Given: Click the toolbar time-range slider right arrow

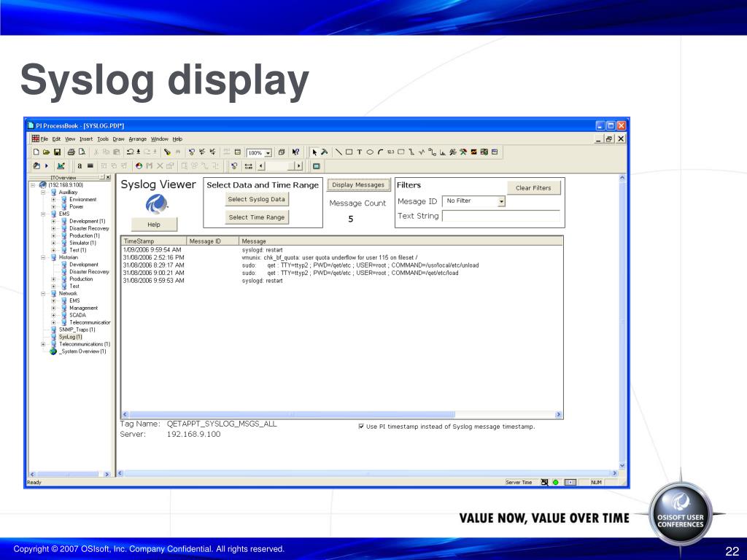Looking at the screenshot, I should click(298, 166).
